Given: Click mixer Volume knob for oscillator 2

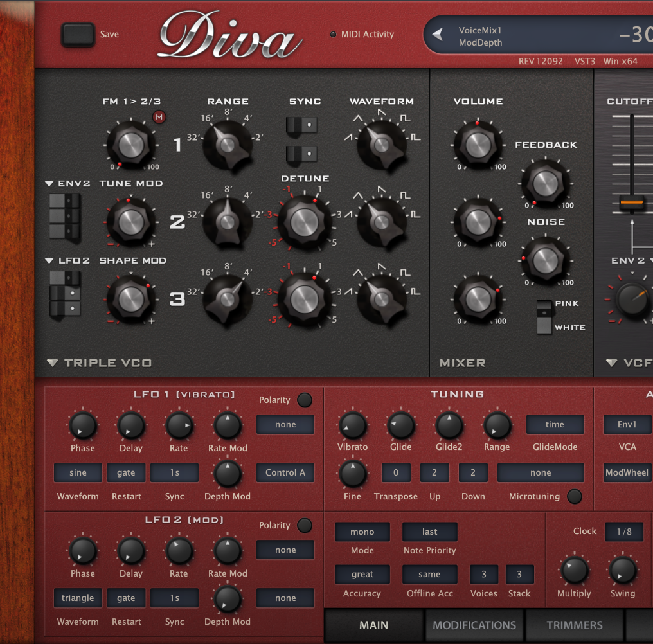Looking at the screenshot, I should (x=478, y=222).
